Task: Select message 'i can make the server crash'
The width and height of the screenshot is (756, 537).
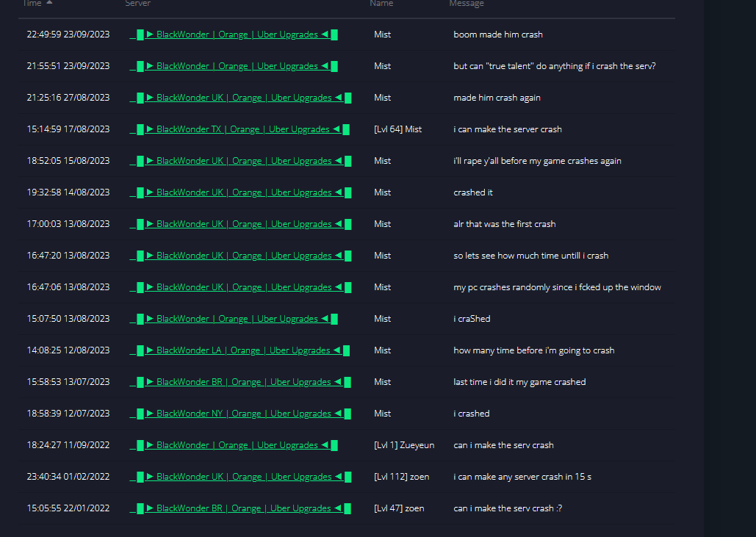Action: 508,129
